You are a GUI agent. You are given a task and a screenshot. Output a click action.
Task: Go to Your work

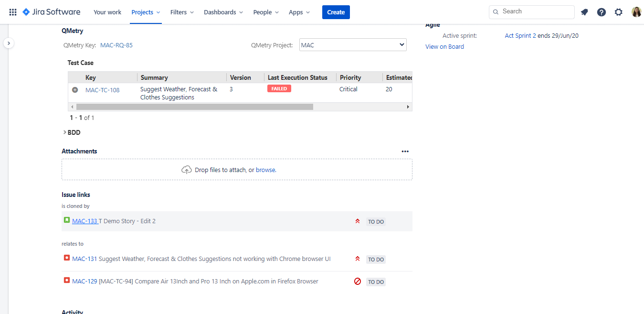click(107, 12)
